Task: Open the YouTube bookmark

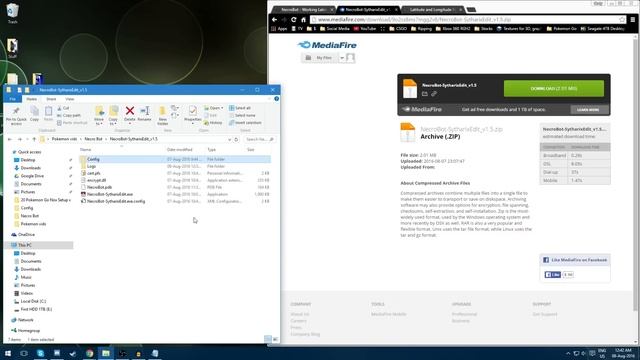Action: pyautogui.click(x=364, y=29)
